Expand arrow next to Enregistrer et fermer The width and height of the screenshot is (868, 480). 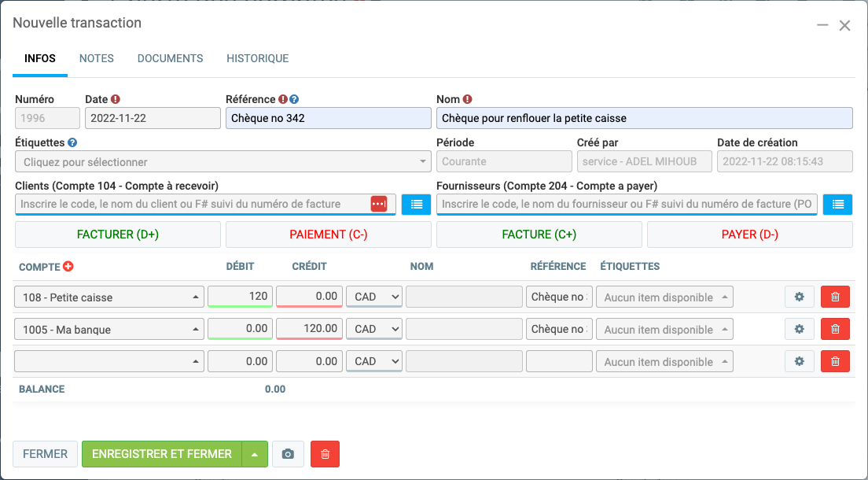pos(255,454)
